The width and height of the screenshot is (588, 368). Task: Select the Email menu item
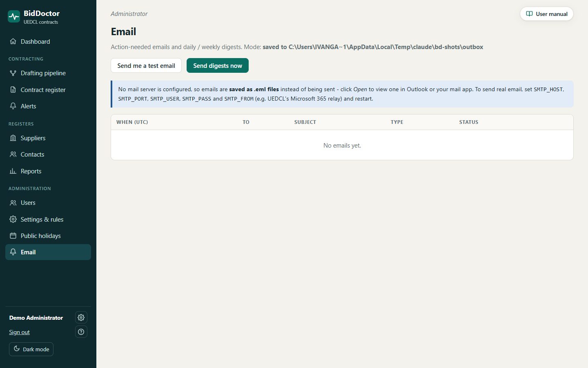tap(48, 252)
